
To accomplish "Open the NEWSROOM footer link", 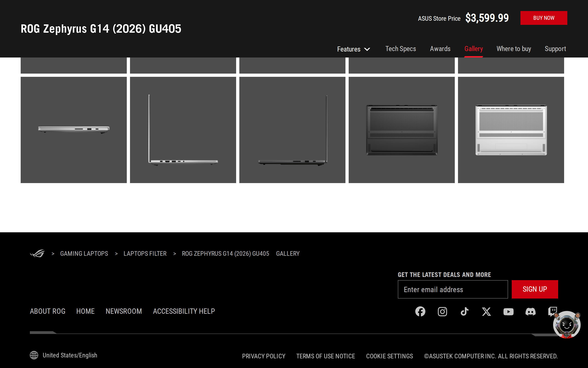I will [x=124, y=311].
